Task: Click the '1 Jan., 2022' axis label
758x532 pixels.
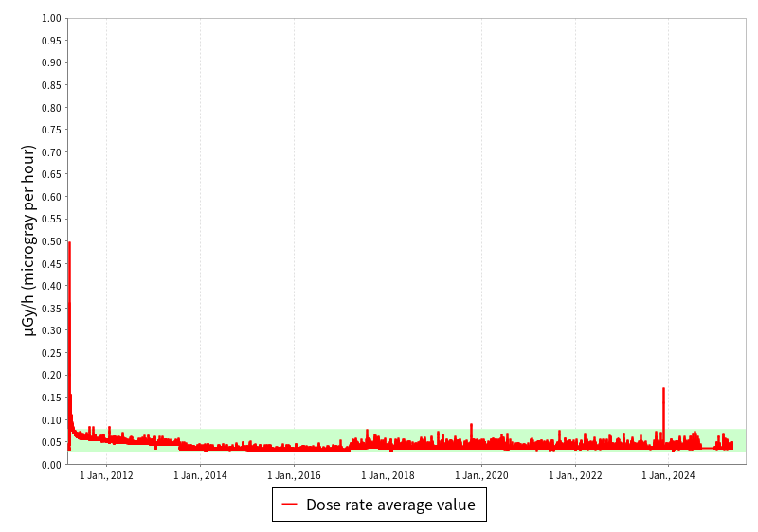Action: (575, 475)
